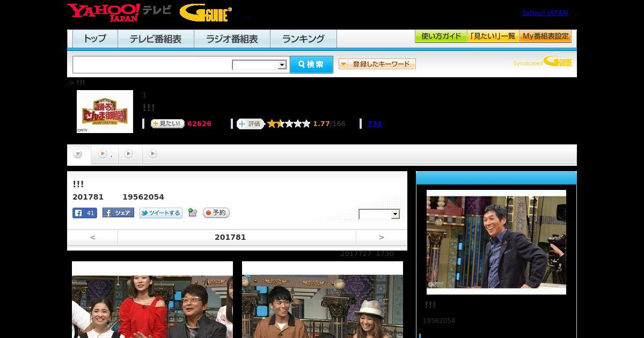Image resolution: width=644 pixels, height=338 pixels.
Task: Open left photo with woman in red
Action: tap(152, 300)
